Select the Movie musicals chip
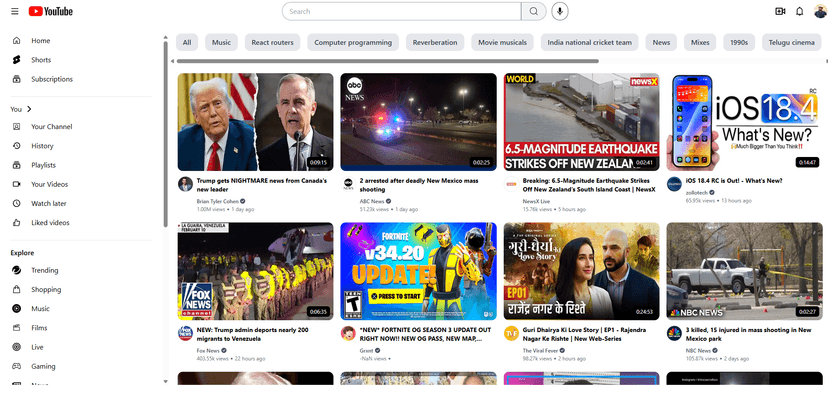This screenshot has height=393, width=828. (x=502, y=42)
